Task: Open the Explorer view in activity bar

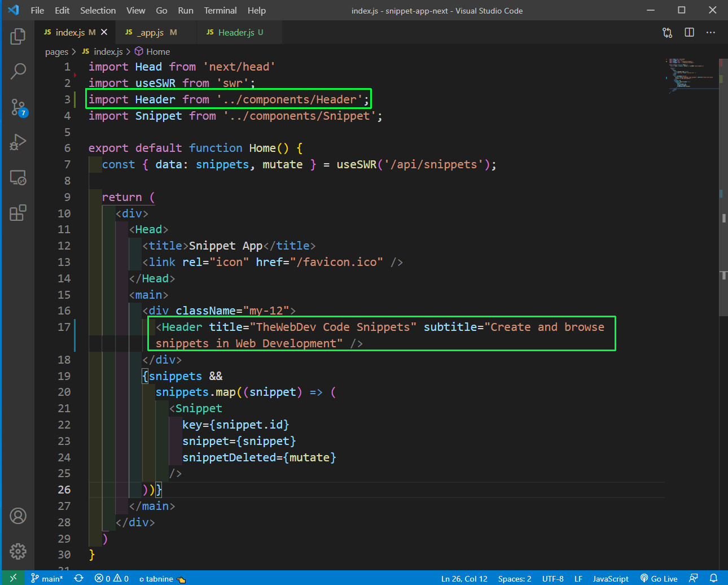Action: coord(18,36)
